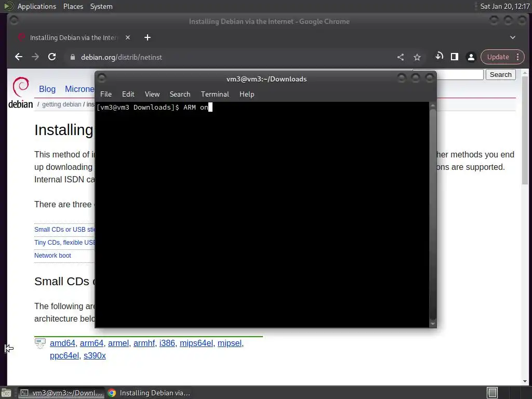The image size is (532, 399).
Task: Open the Chrome profile avatar
Action: tap(471, 57)
